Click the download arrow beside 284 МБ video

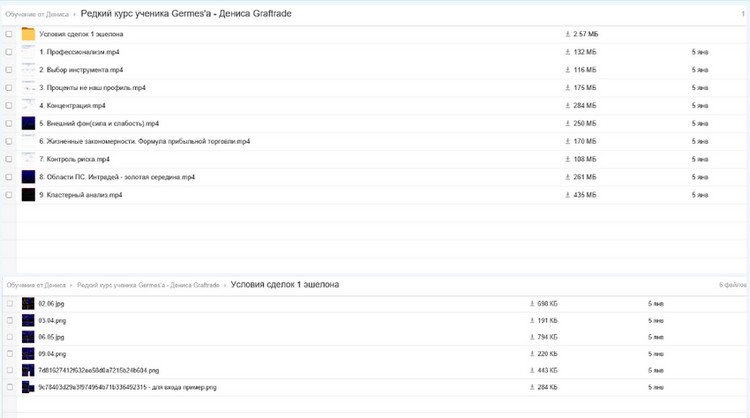tap(566, 105)
